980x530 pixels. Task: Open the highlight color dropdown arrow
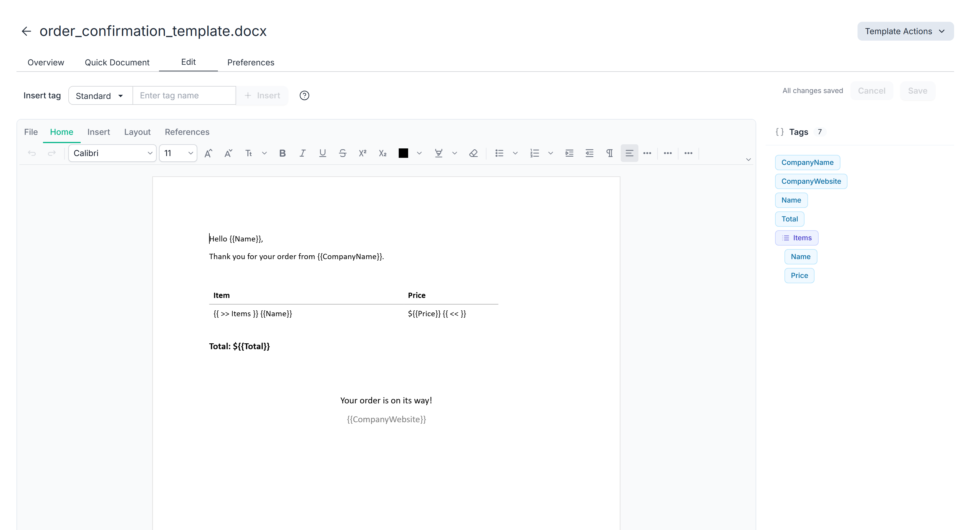(455, 153)
